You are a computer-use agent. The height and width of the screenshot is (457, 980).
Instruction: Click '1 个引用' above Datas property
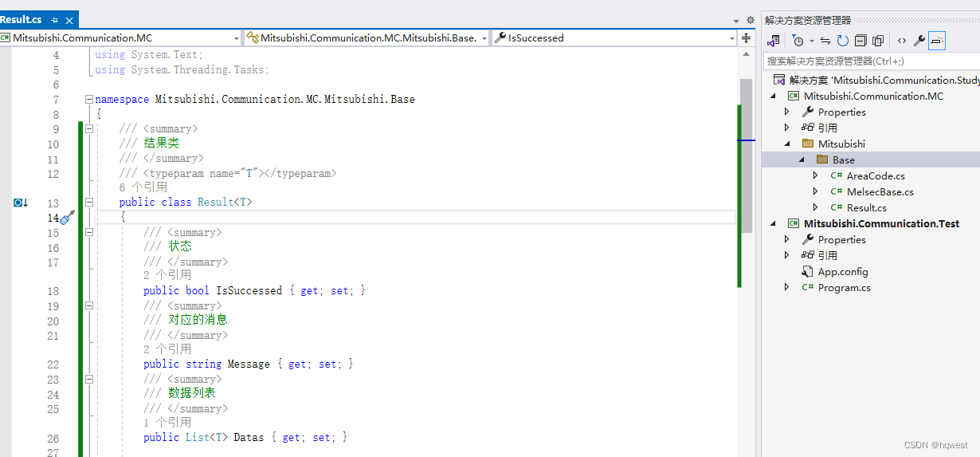pos(167,422)
